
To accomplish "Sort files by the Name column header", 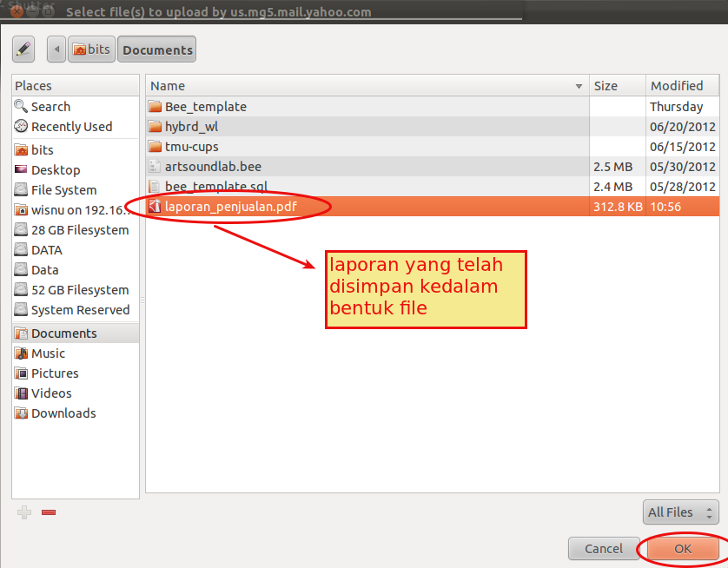I will 367,86.
